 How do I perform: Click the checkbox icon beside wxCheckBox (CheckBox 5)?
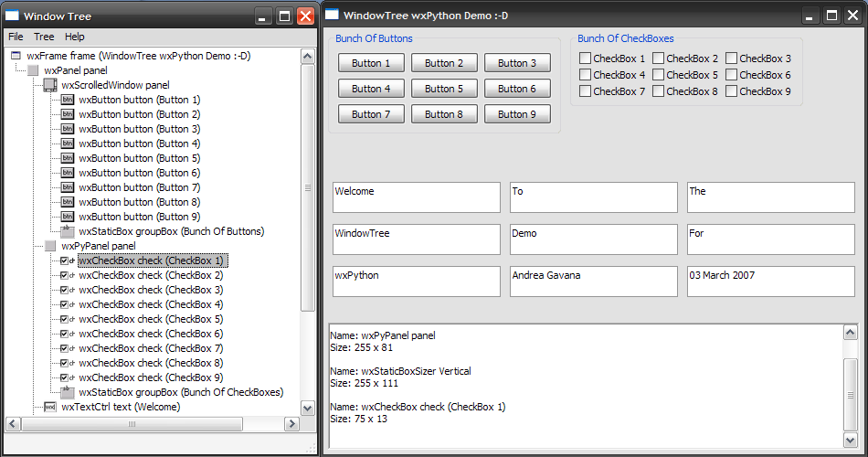click(x=68, y=319)
